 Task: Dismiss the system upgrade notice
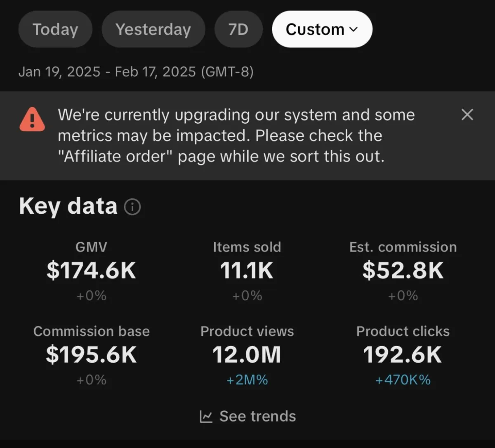coord(467,115)
